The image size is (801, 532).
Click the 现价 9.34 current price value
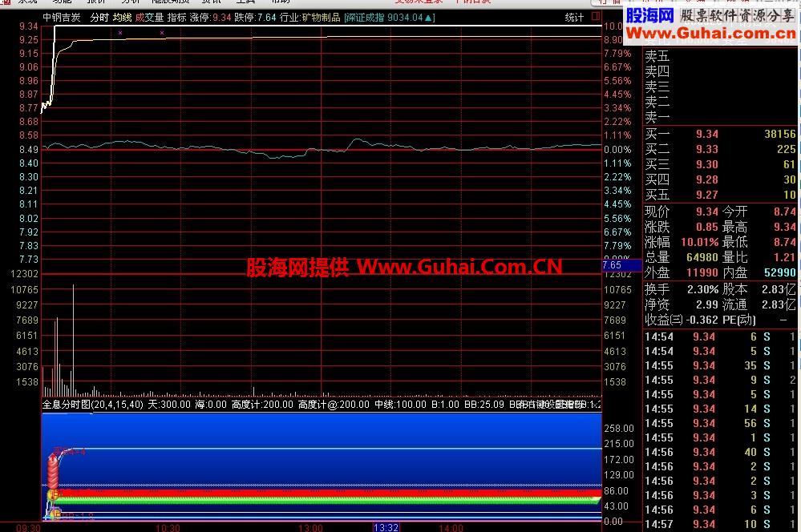click(x=707, y=212)
